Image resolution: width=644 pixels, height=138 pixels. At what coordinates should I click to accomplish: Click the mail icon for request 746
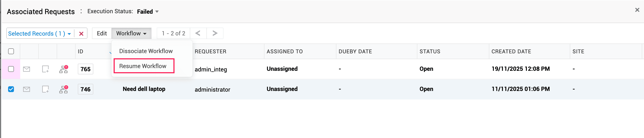(27, 89)
